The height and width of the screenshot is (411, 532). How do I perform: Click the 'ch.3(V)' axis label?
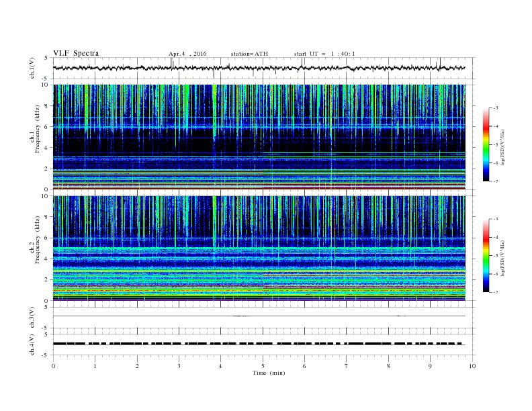[32, 318]
